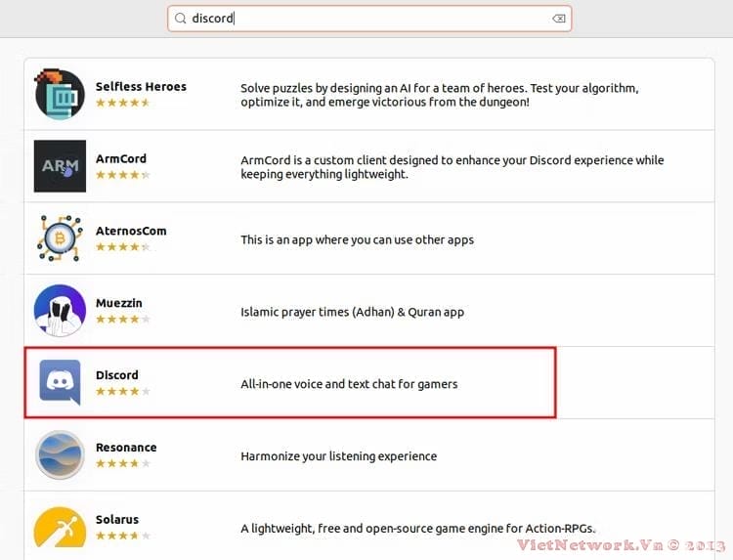
Task: Click the yellow Solarus app icon
Action: pos(60,528)
